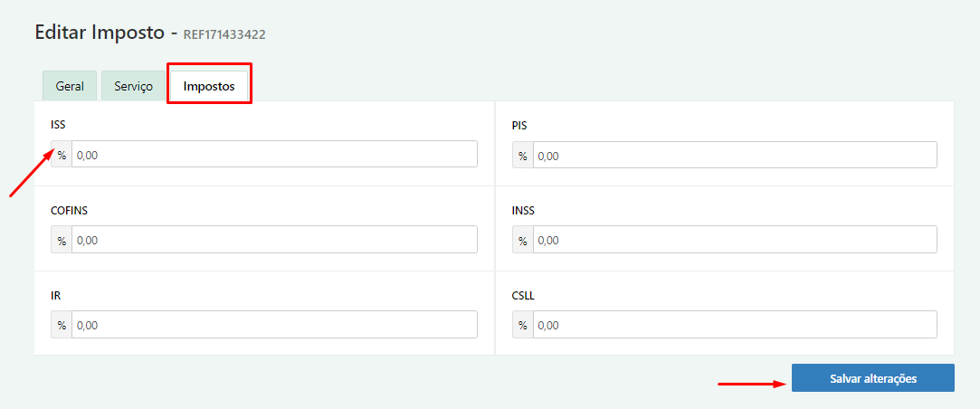Click the CSLL field label
The image size is (980, 409).
point(523,296)
